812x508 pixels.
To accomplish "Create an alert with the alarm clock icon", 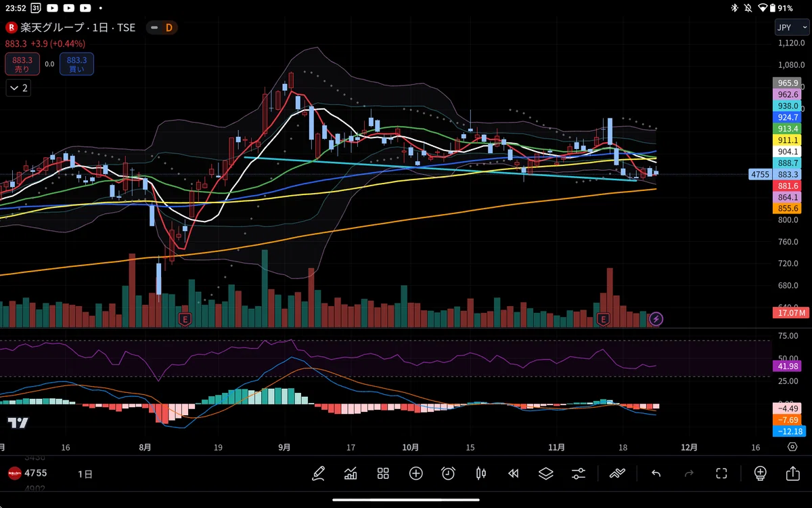I will (x=448, y=473).
